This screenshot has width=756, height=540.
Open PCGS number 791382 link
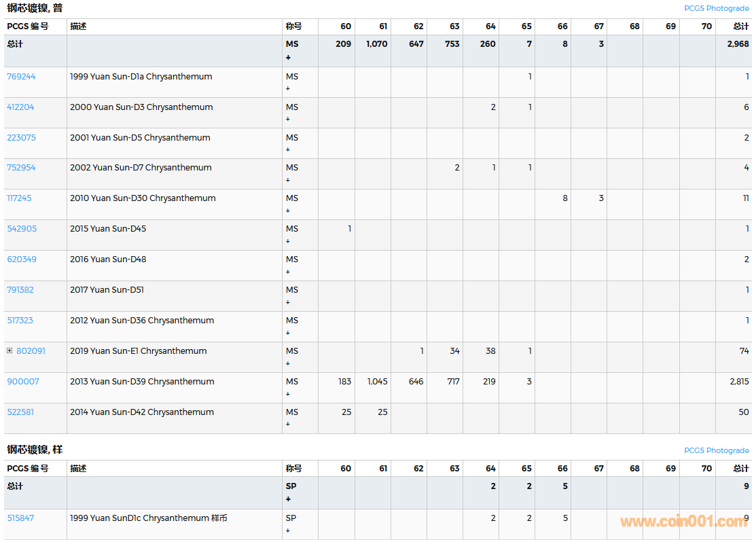20,290
